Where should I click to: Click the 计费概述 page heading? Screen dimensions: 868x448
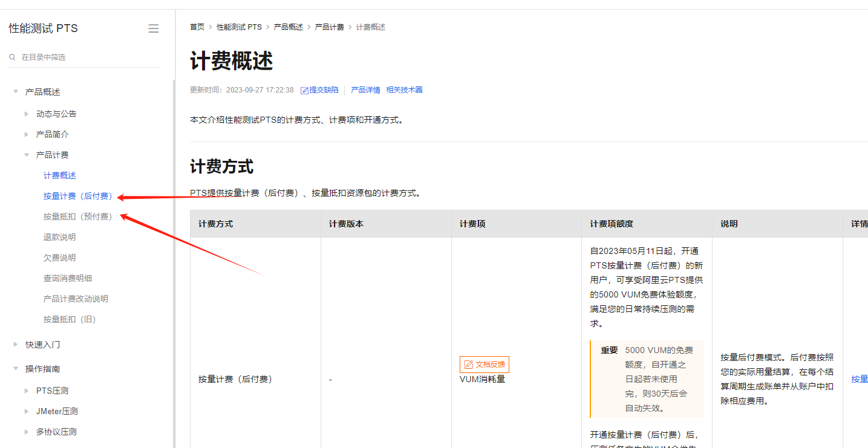coord(232,61)
